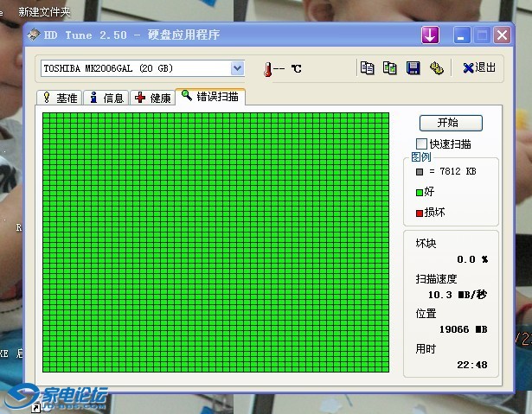Click the 用时 label

coord(426,348)
